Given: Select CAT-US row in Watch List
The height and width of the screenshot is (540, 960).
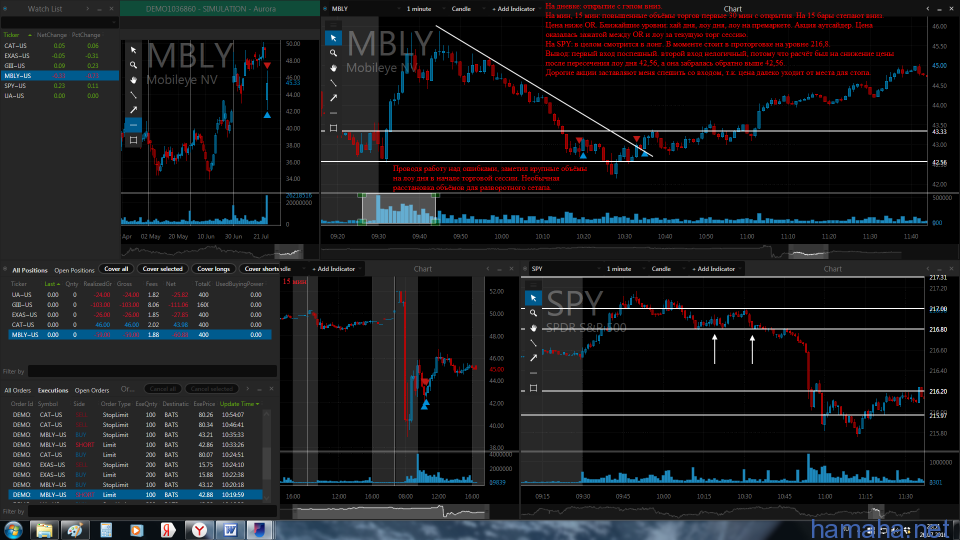Looking at the screenshot, I should [60, 45].
